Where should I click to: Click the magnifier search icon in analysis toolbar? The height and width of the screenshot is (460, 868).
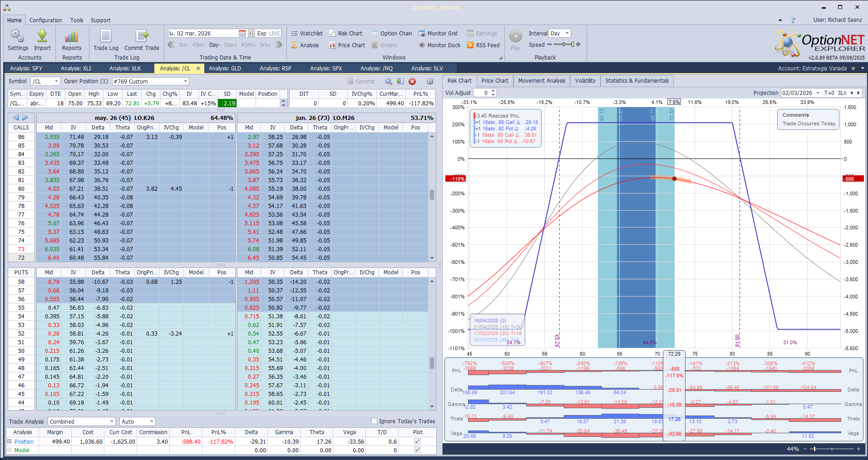389,81
